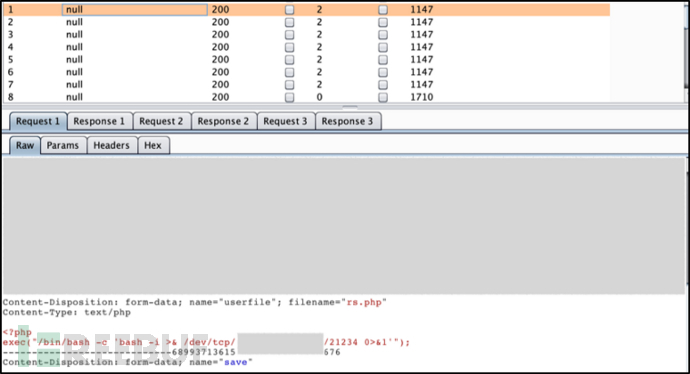The height and width of the screenshot is (374, 690).
Task: Click the Content-Type: text/php line
Action: click(67, 312)
